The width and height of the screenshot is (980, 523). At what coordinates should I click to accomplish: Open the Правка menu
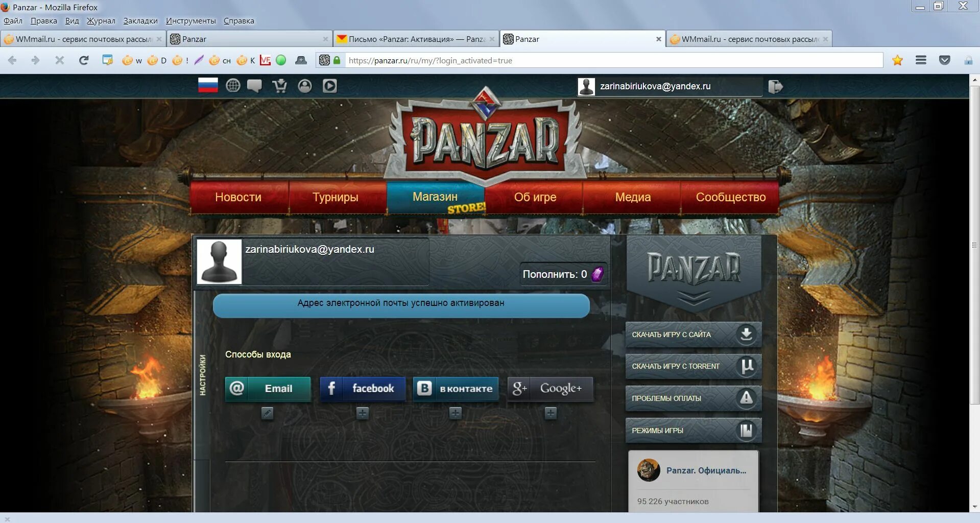click(x=43, y=21)
